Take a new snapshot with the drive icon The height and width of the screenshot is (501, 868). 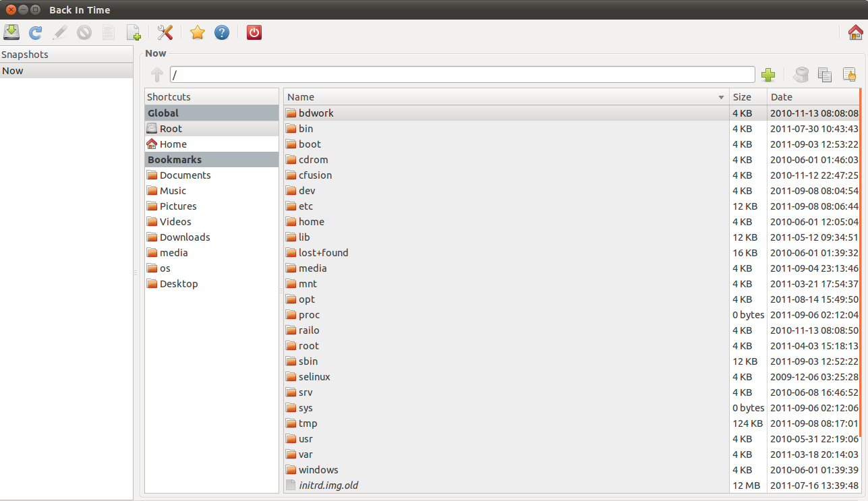coord(11,32)
